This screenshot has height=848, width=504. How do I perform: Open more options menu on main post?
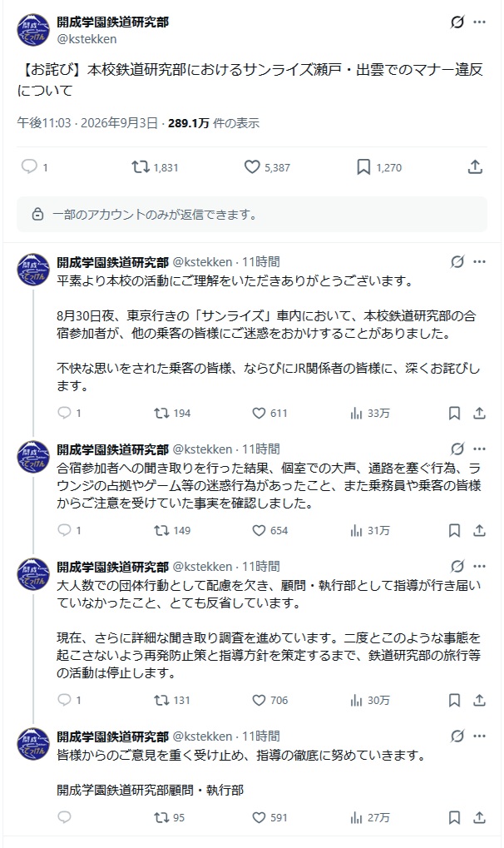click(479, 22)
